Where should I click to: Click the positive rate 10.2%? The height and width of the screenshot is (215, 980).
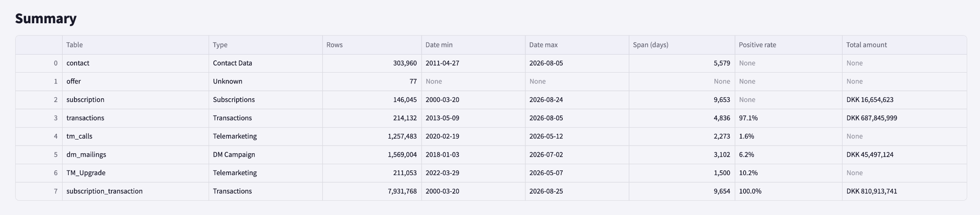[788, 173]
